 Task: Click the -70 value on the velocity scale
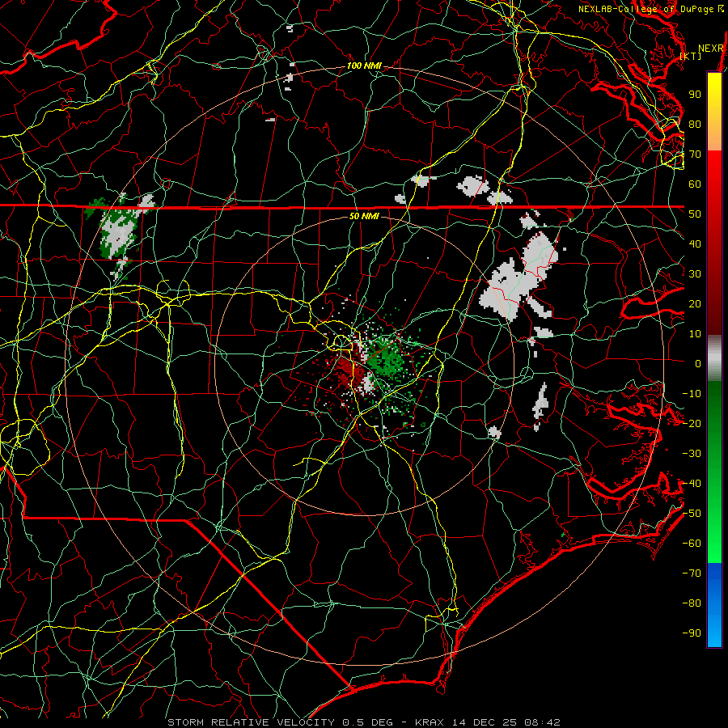[x=692, y=574]
